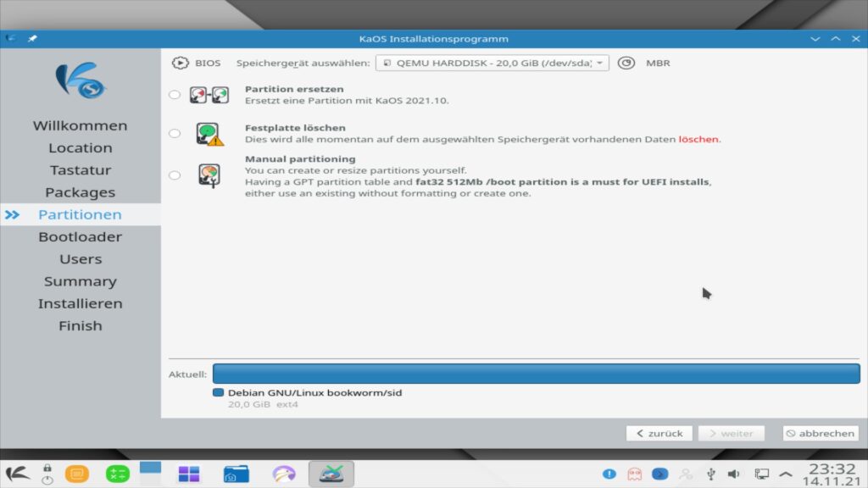Expand the hidden system tray icons
Viewport: 868px width, 488px height.
point(786,474)
